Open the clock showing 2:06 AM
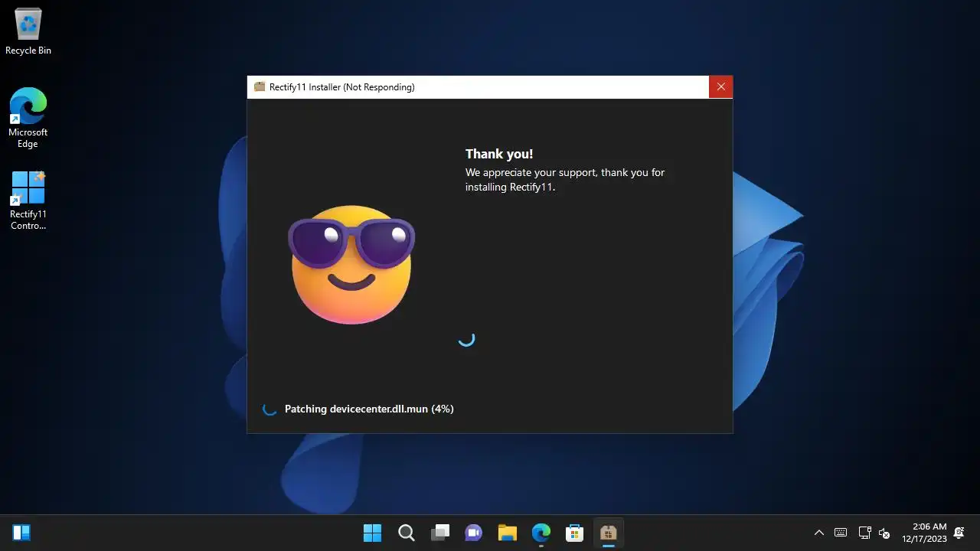 tap(924, 533)
